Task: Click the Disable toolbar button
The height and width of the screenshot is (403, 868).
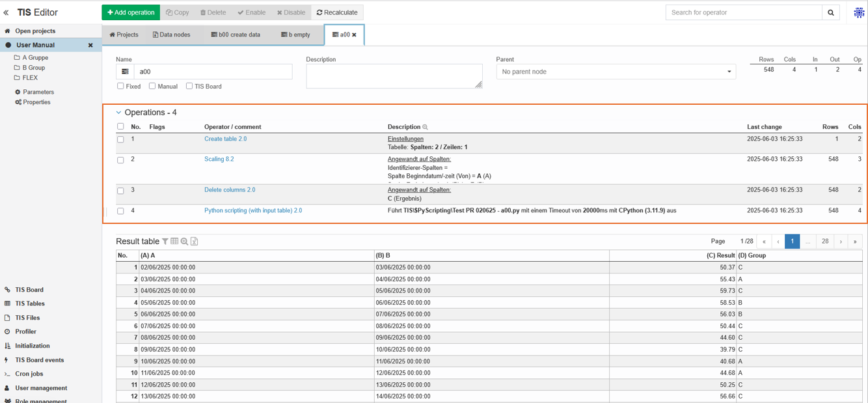Action: point(291,12)
